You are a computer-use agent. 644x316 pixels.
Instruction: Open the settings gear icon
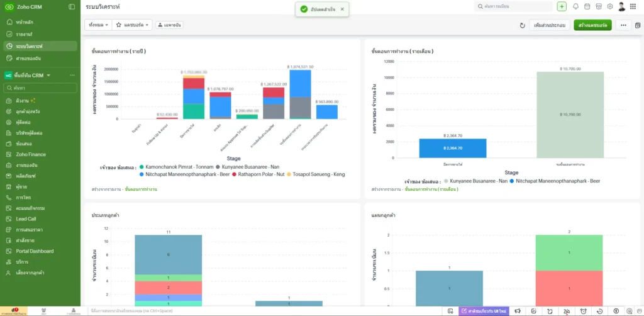coord(610,6)
